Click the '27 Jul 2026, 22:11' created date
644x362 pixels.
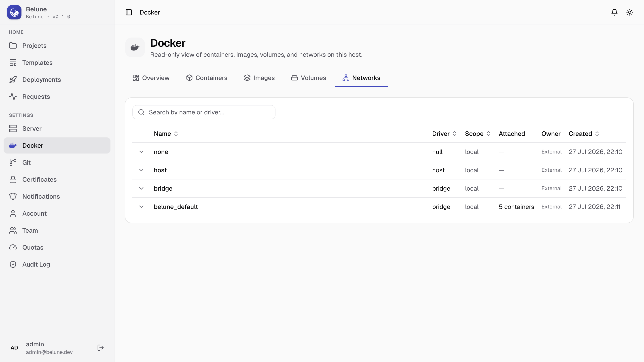coord(595,207)
